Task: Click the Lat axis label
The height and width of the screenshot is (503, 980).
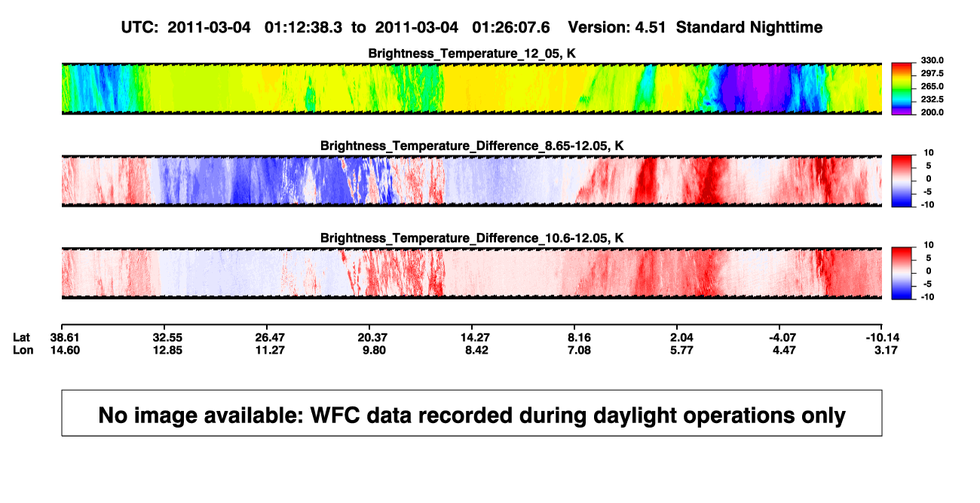Action: tap(21, 336)
